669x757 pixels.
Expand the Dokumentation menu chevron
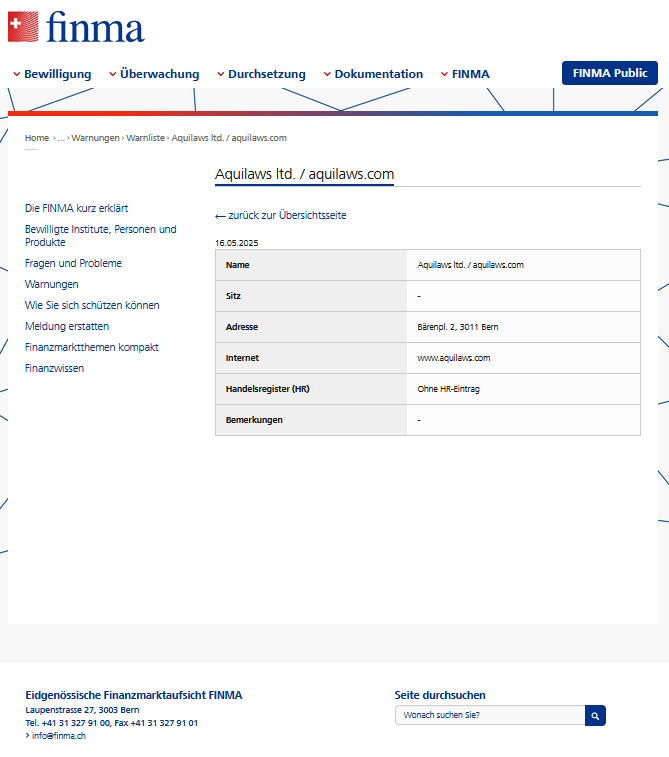(x=327, y=74)
